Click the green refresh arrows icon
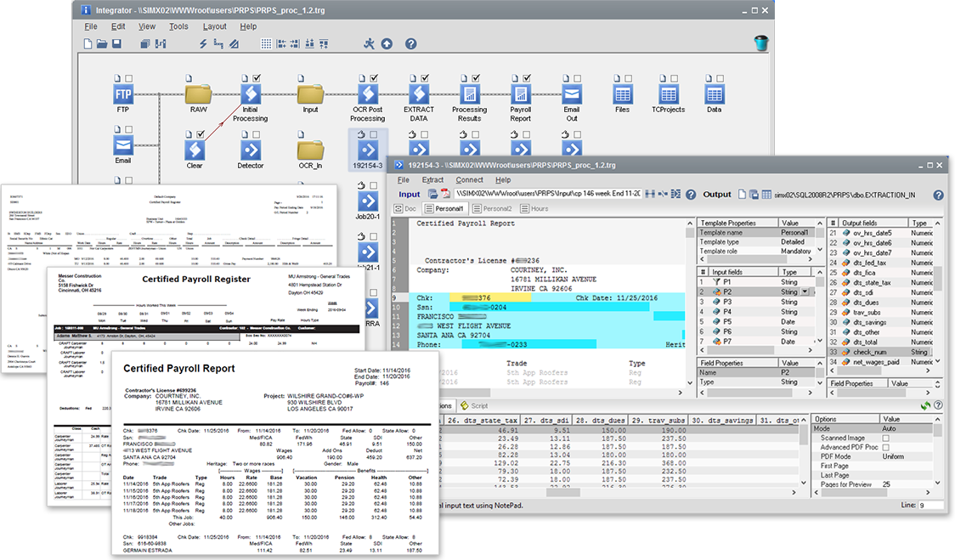Image resolution: width=955 pixels, height=560 pixels. click(x=926, y=406)
